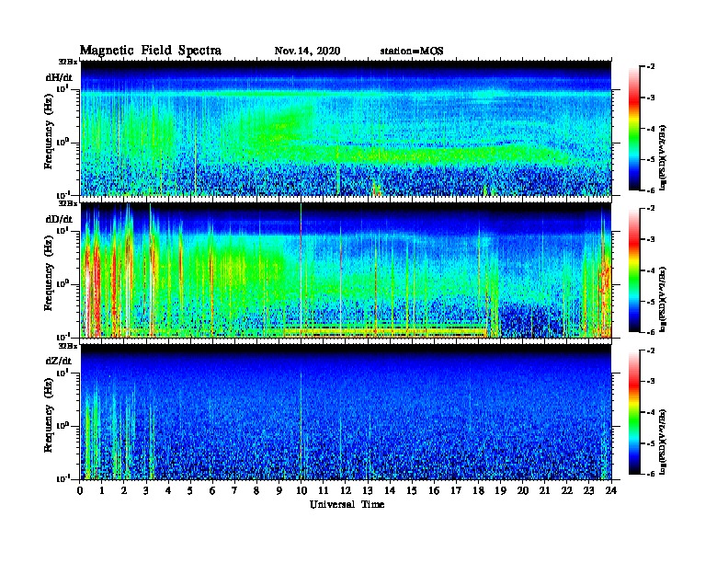Click hour "21" on the Universal Time axis
Image resolution: width=728 pixels, height=563 pixels.
[x=544, y=490]
